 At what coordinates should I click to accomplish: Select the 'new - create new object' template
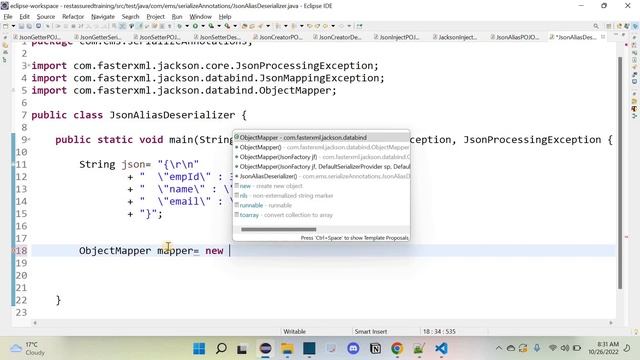click(321, 186)
